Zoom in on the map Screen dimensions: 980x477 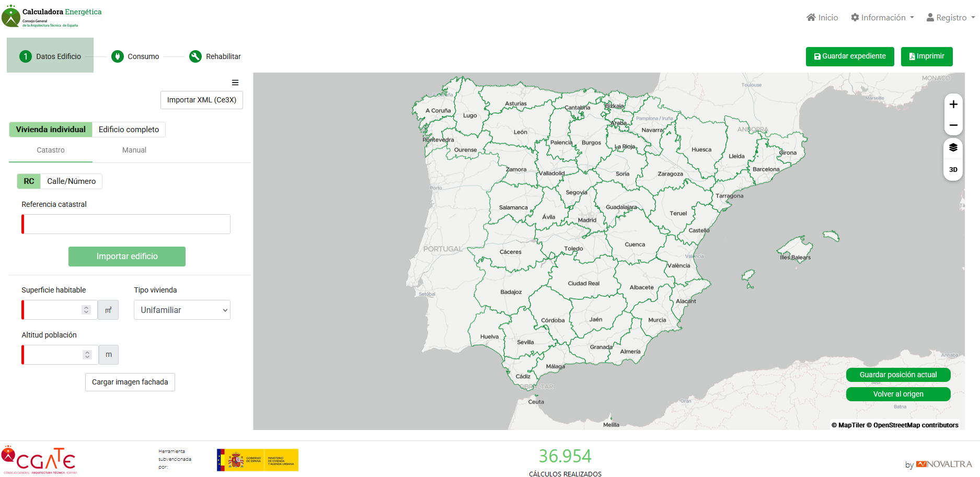[x=953, y=104]
